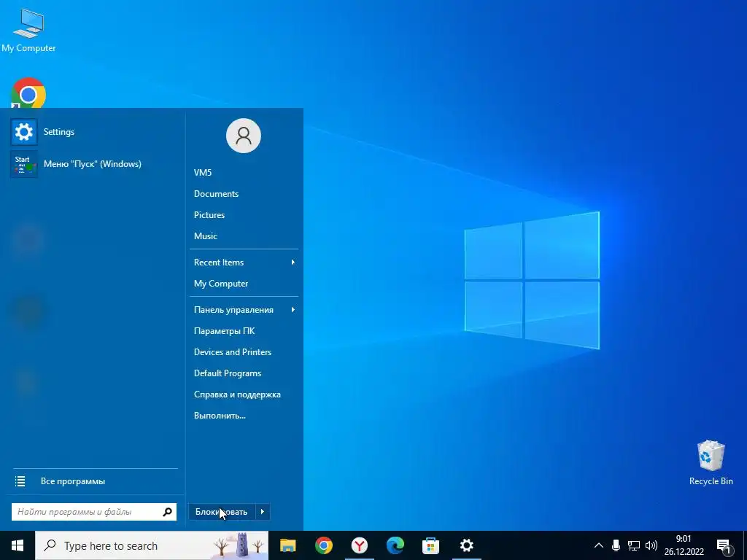Open Recent Items entry
The width and height of the screenshot is (747, 560).
244,262
